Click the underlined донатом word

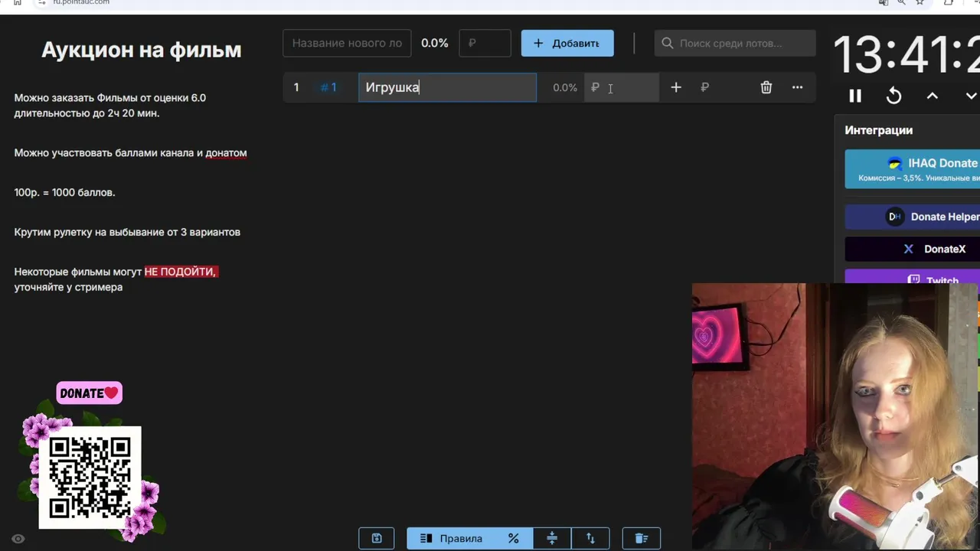pyautogui.click(x=226, y=153)
